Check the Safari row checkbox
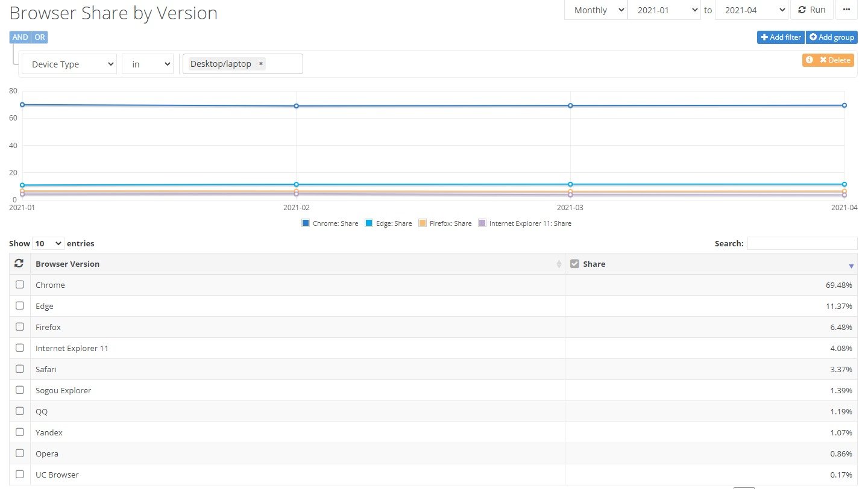This screenshot has height=489, width=868. 20,369
